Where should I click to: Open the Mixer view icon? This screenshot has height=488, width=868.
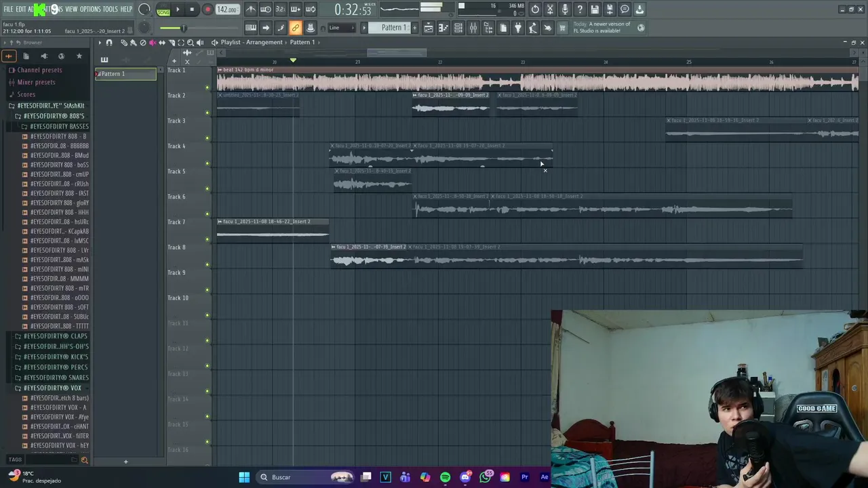pos(473,28)
